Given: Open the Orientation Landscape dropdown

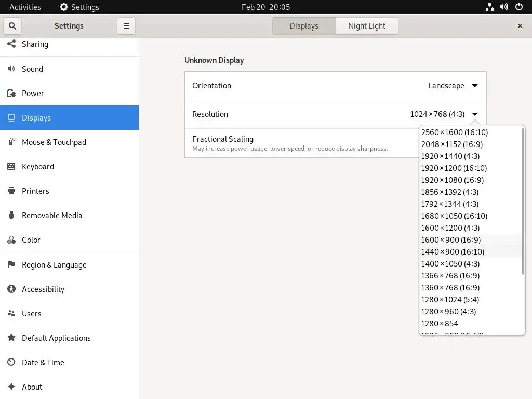Looking at the screenshot, I should (x=453, y=86).
